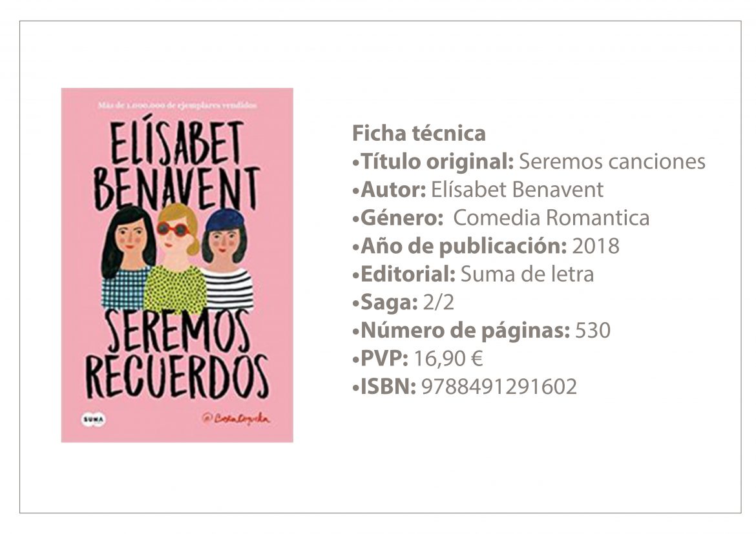Click the Año de publicación 2018 line

coord(485,246)
